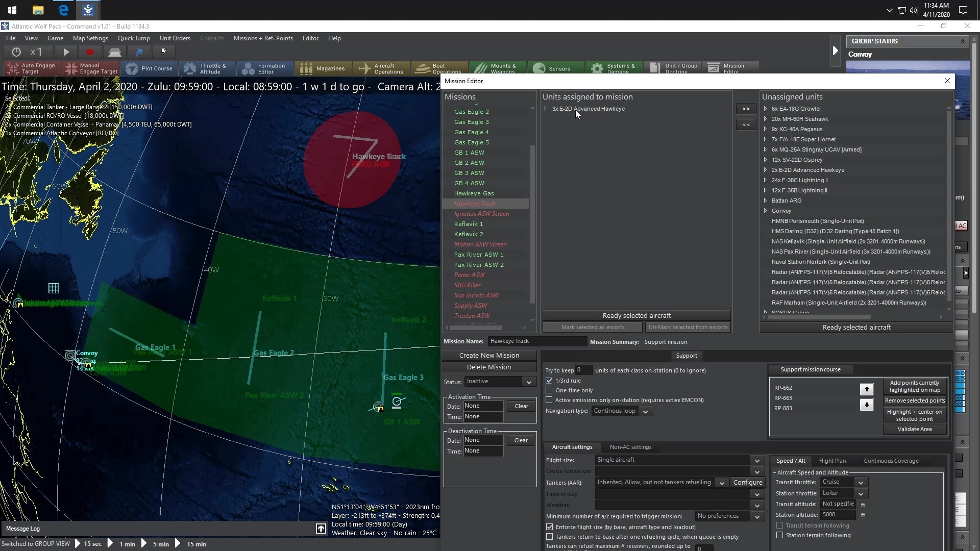Click the lightning bolt toolbar icon

point(164,52)
